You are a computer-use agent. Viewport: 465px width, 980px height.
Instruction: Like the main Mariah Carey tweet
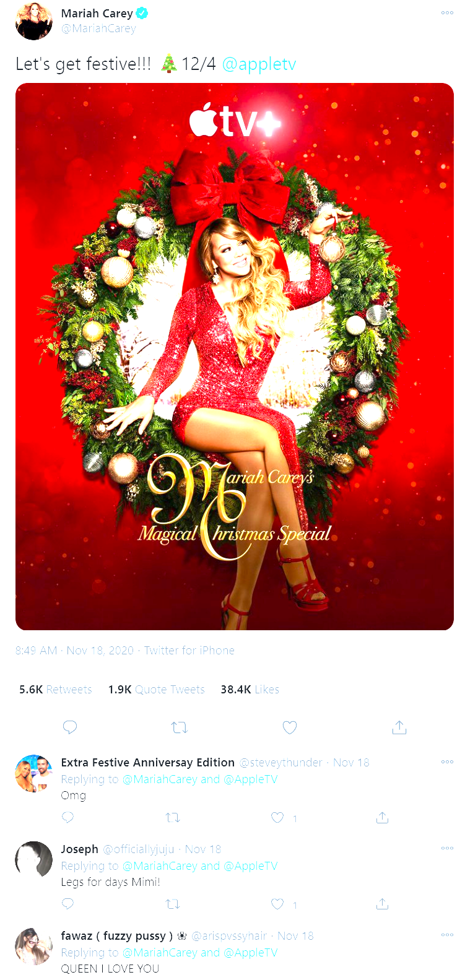290,727
